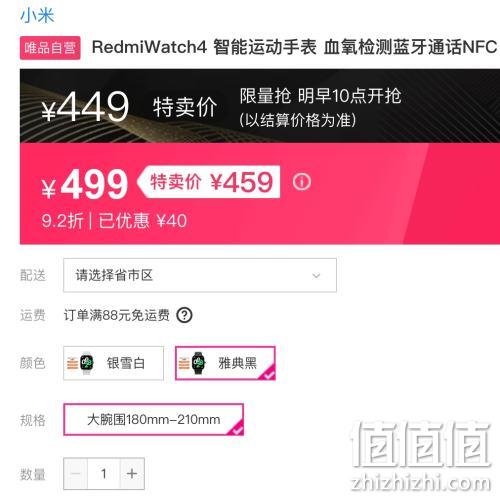Click the ¥449 limited sale banner
Image resolution: width=500 pixels, height=500 pixels.
(260, 106)
